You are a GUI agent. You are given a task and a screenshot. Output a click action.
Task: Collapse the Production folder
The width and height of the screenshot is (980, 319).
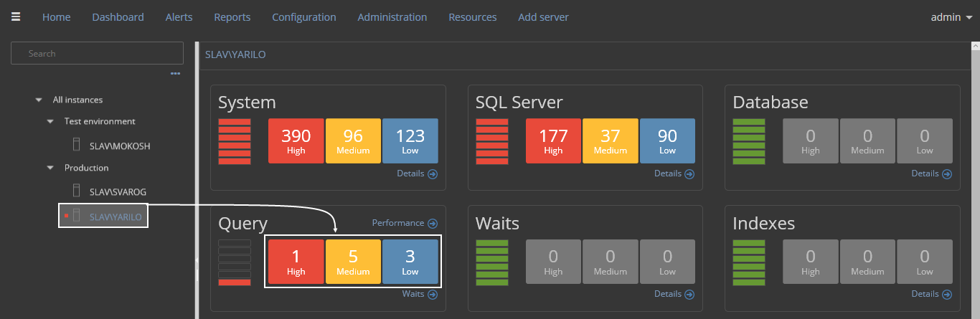(50, 168)
